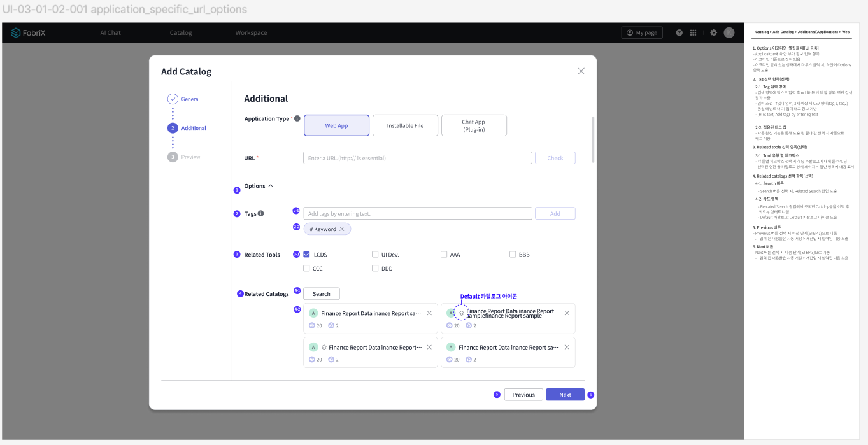Select the Additional step label
Image resolution: width=868 pixels, height=445 pixels.
[194, 128]
